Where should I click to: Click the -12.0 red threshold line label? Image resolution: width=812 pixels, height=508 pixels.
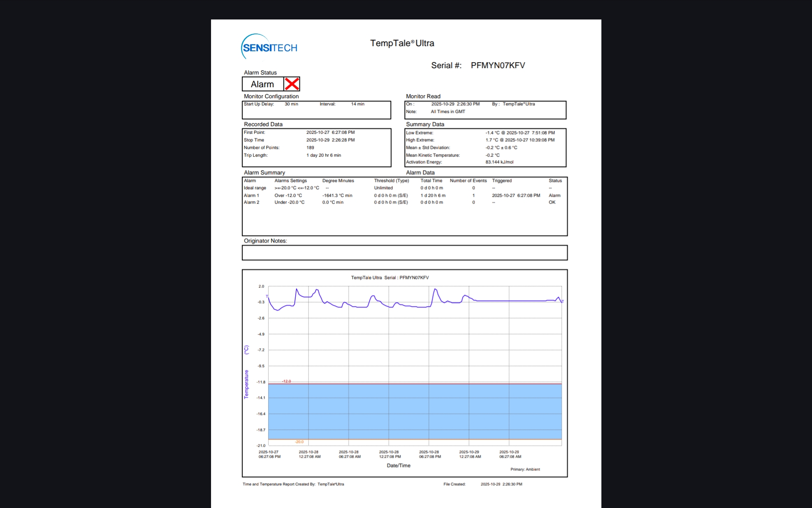pos(287,381)
